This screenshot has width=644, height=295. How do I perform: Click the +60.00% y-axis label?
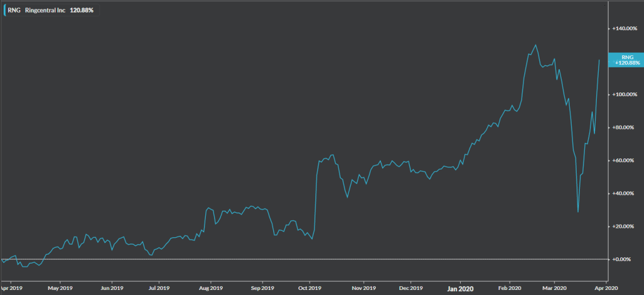(624, 160)
